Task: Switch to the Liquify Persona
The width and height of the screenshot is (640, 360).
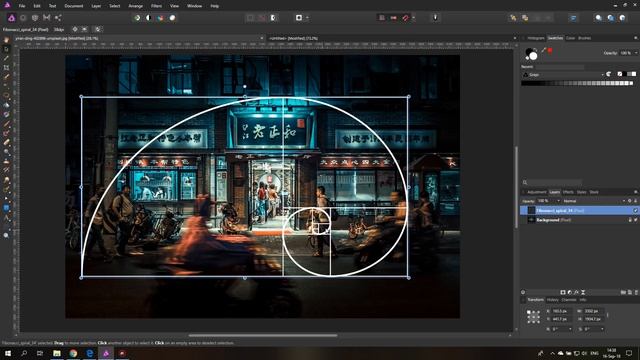Action: (x=23, y=18)
